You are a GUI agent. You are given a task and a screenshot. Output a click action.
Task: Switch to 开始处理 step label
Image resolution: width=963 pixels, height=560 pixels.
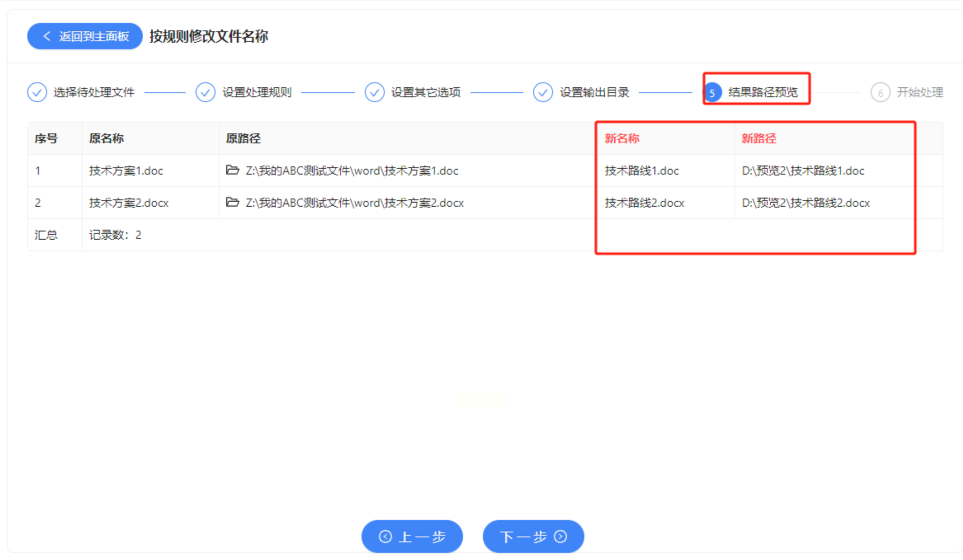pyautogui.click(x=919, y=92)
